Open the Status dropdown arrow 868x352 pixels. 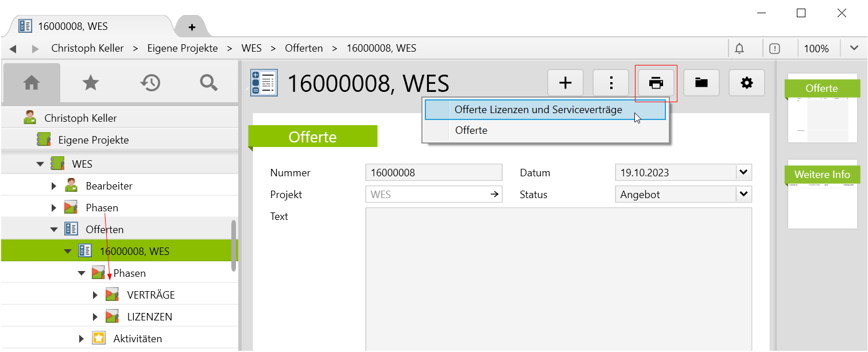click(744, 195)
